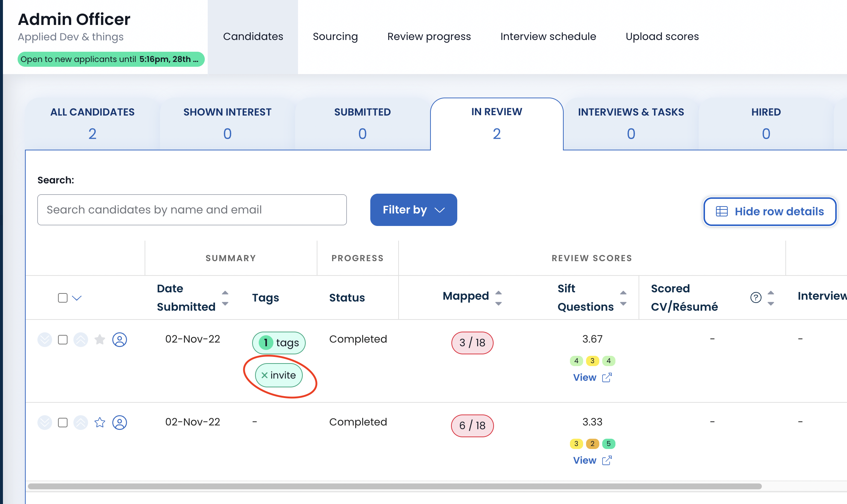
Task: Open the Filter by dropdown
Action: point(413,210)
